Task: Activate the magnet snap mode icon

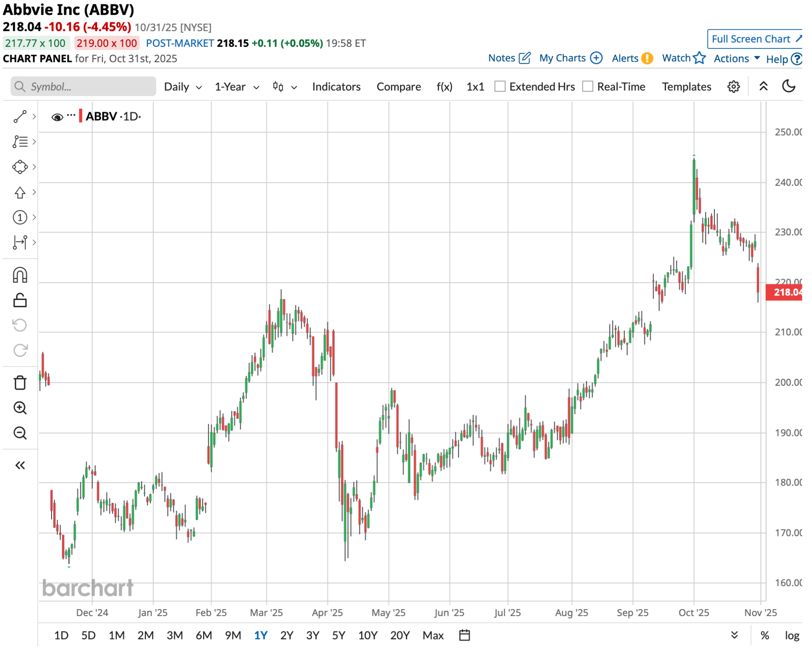Action: (x=20, y=275)
